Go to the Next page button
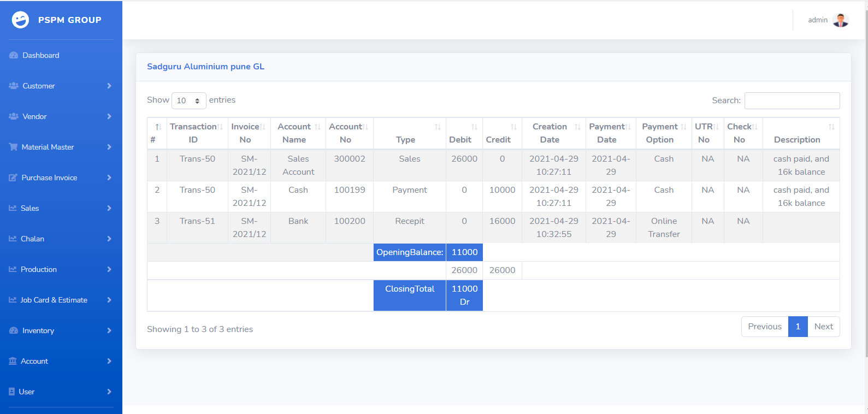The image size is (868, 414). pos(823,327)
